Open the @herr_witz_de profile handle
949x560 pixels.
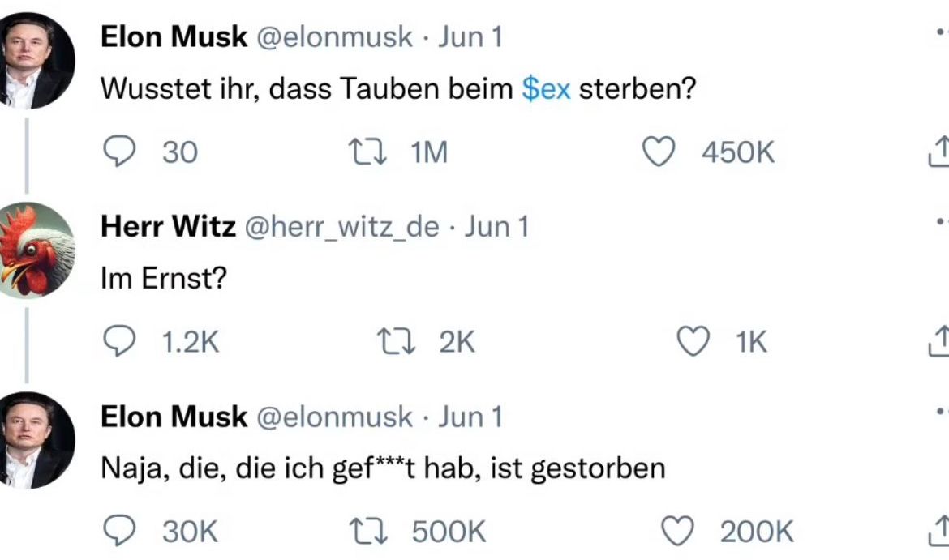(x=341, y=227)
